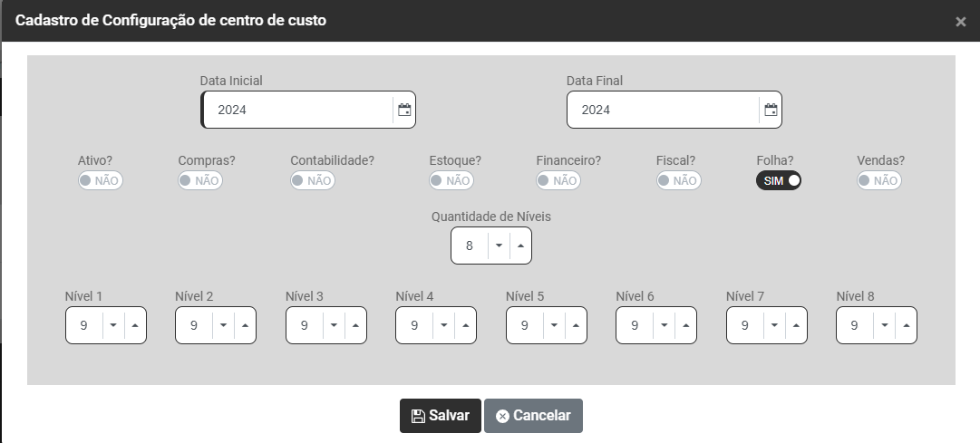Close the cost center configuration dialog

tap(961, 22)
